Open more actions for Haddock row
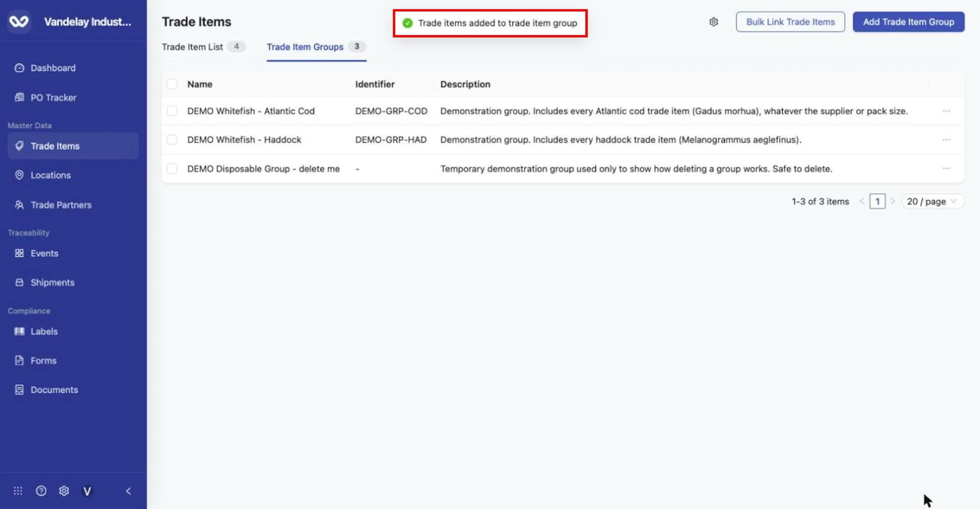 [x=947, y=139]
